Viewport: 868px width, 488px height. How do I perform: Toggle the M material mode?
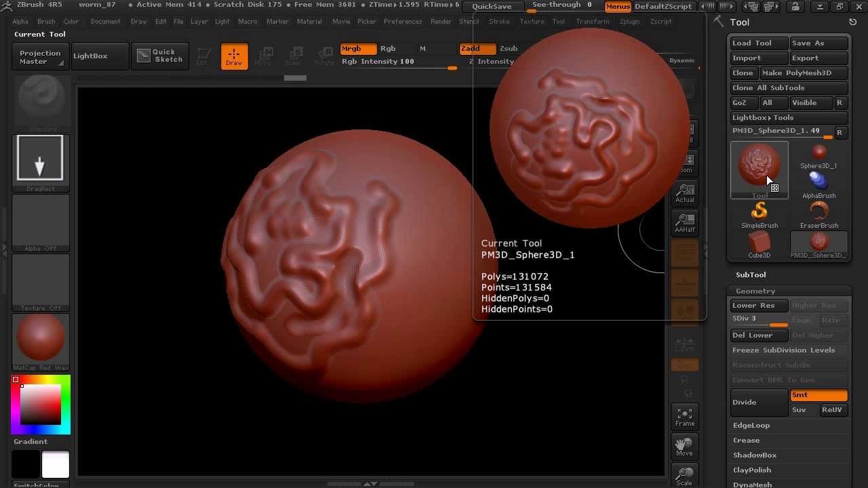(422, 49)
